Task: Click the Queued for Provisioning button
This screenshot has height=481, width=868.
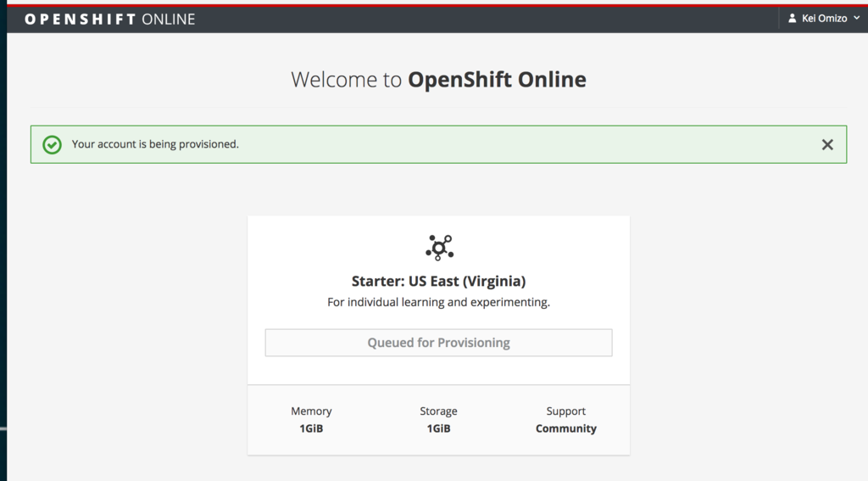Action: click(438, 343)
